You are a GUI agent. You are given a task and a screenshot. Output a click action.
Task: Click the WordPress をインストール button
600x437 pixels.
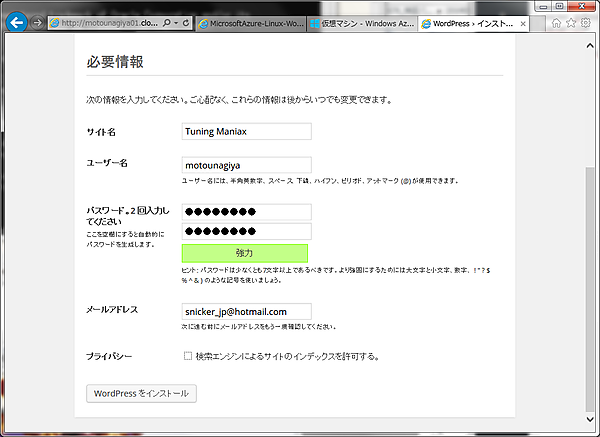141,393
